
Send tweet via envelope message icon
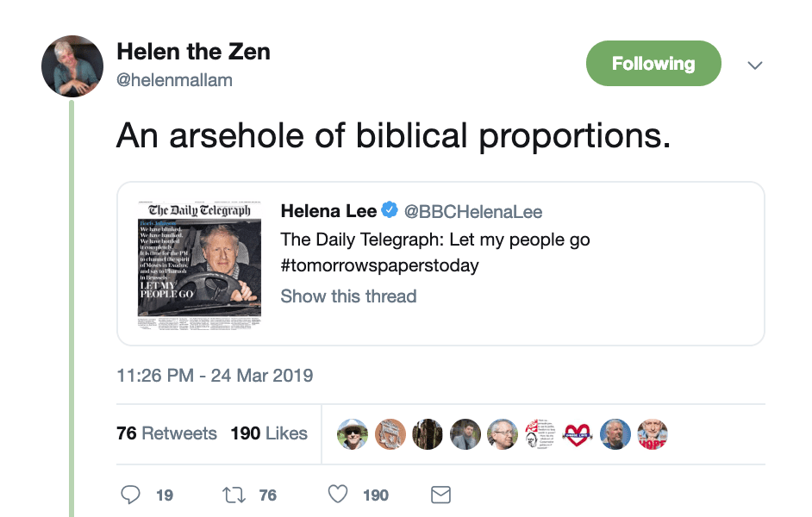point(440,495)
